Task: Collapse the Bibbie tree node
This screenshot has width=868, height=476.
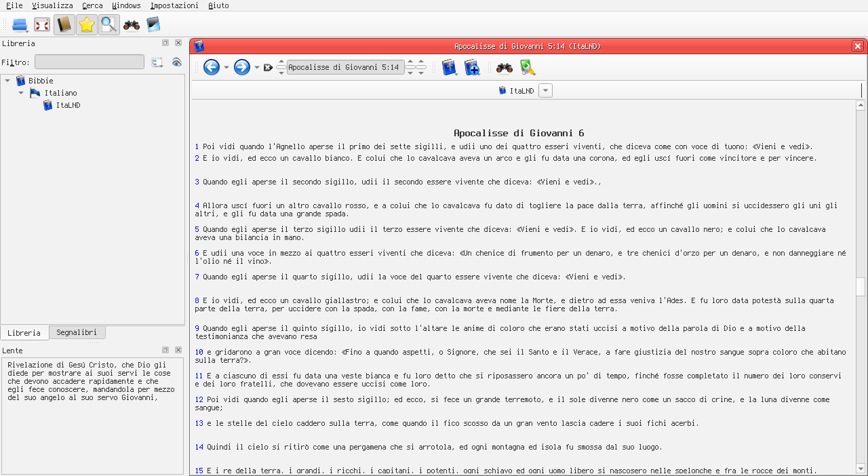Action: pos(7,81)
